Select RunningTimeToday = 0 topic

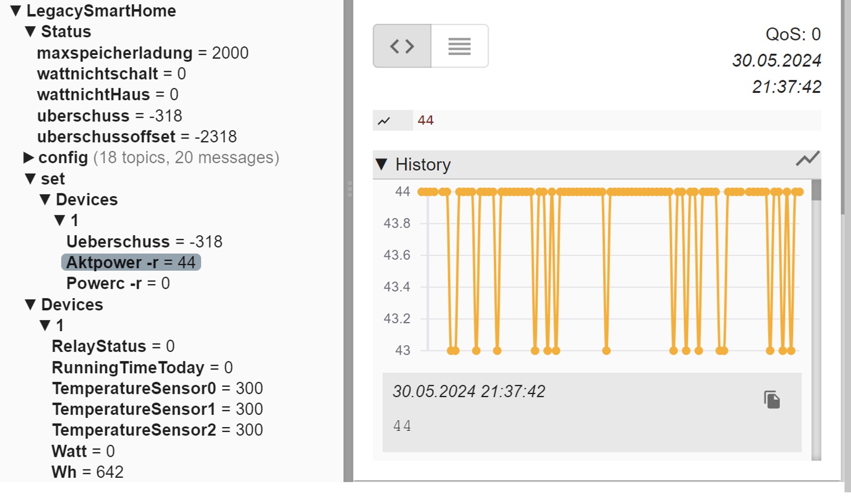pyautogui.click(x=142, y=368)
